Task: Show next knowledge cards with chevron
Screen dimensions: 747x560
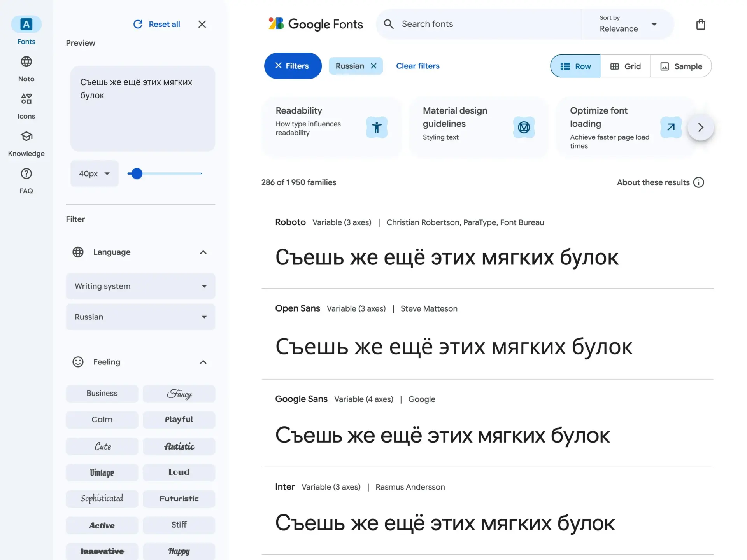Action: pyautogui.click(x=701, y=127)
